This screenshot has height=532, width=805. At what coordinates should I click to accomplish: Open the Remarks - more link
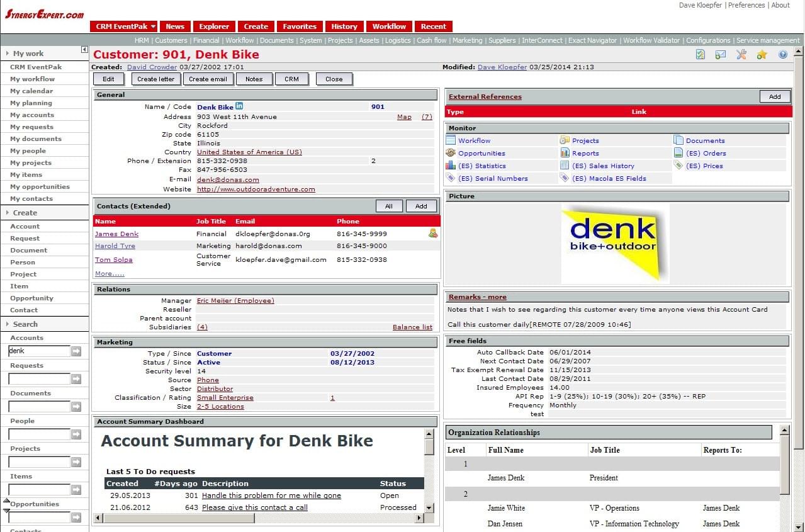coord(478,297)
